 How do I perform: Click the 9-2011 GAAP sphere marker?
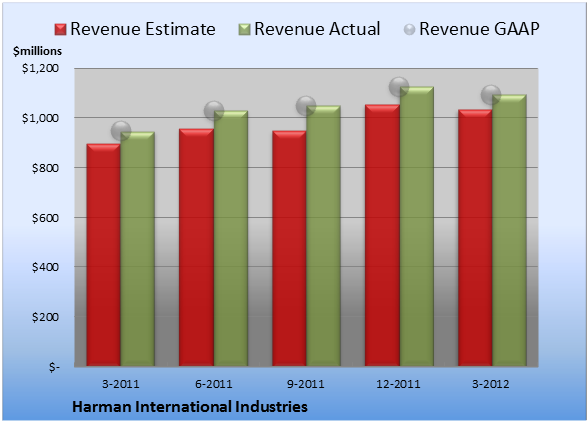306,106
